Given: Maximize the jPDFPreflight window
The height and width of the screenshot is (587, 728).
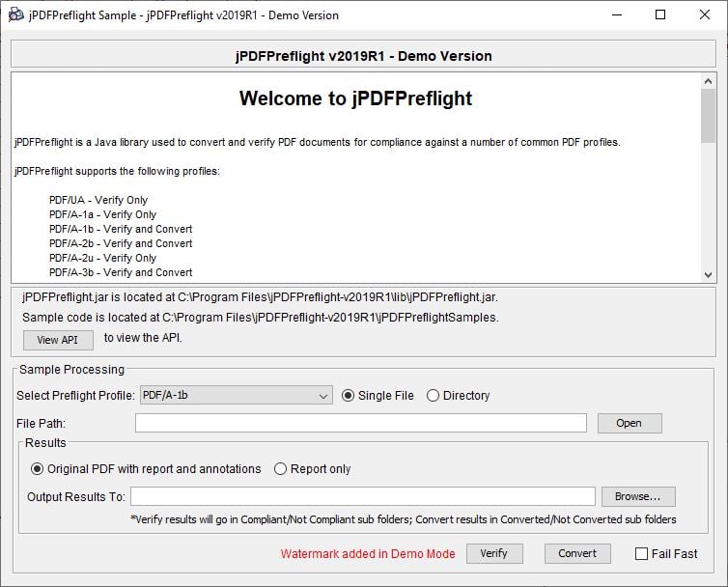Looking at the screenshot, I should tap(660, 14).
